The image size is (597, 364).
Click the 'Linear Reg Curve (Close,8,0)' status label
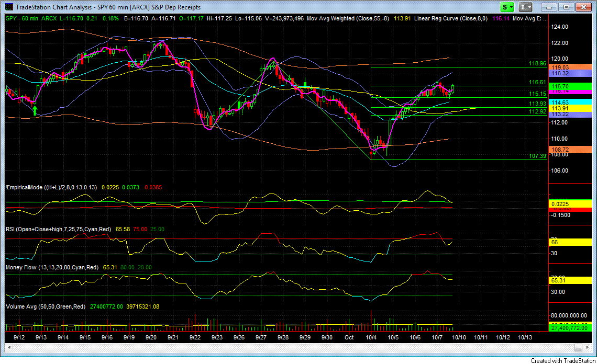pyautogui.click(x=451, y=18)
